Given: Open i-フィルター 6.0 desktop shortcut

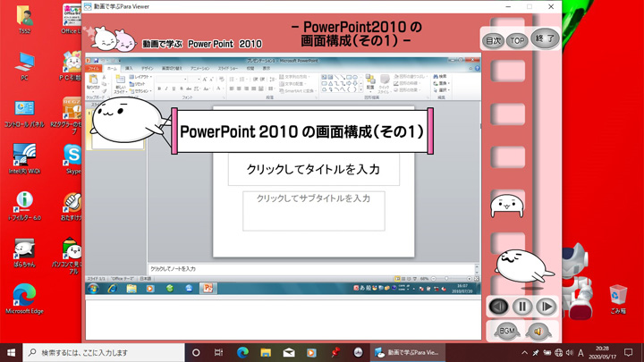Looking at the screenshot, I should coord(24,204).
